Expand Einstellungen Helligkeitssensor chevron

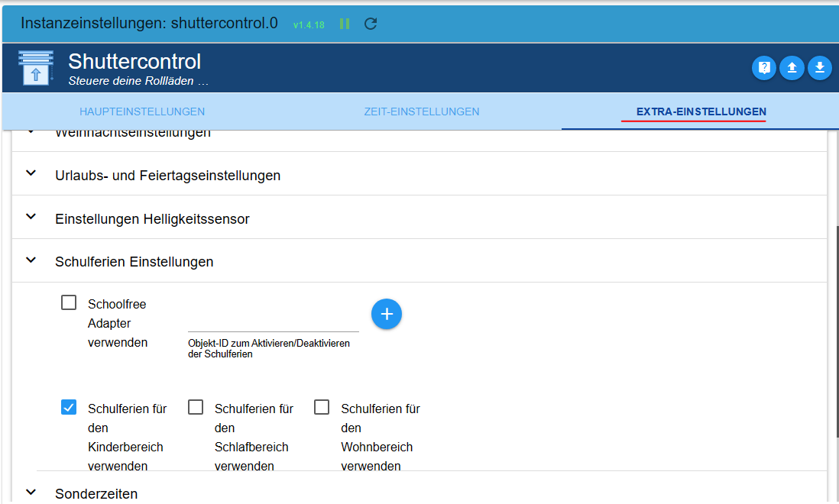[31, 216]
